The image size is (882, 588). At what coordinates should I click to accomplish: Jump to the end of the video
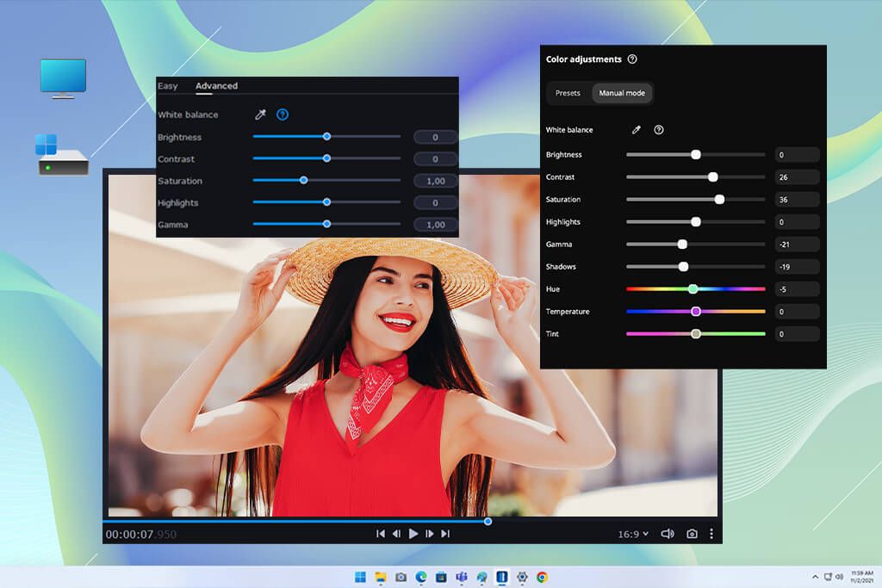coord(445,533)
